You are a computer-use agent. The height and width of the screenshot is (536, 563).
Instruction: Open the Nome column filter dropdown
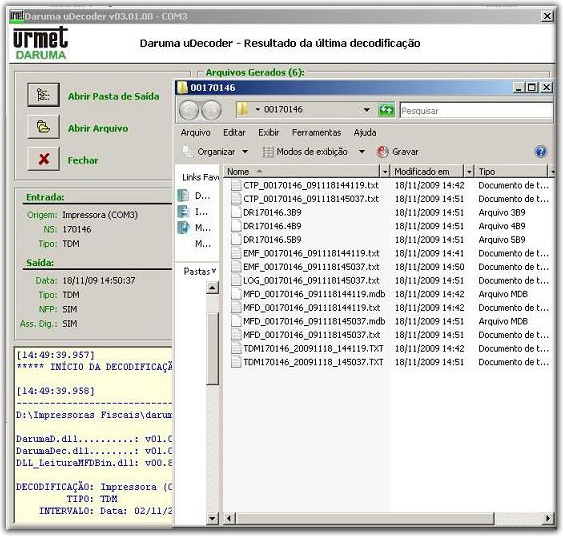point(385,172)
